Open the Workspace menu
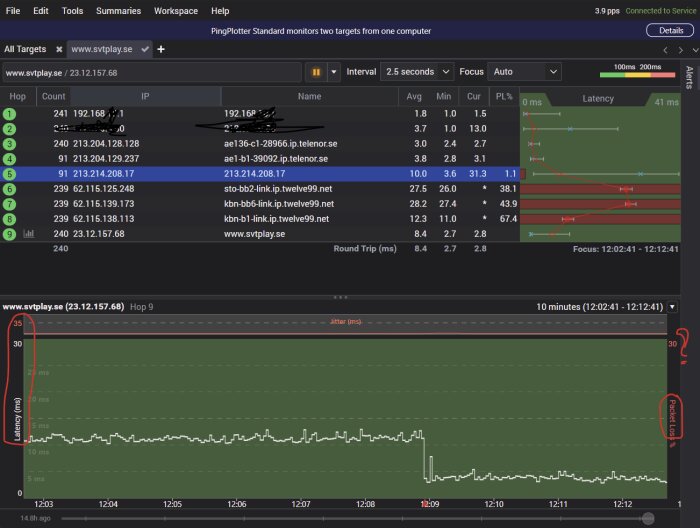Viewport: 700px width, 528px height. (x=176, y=11)
